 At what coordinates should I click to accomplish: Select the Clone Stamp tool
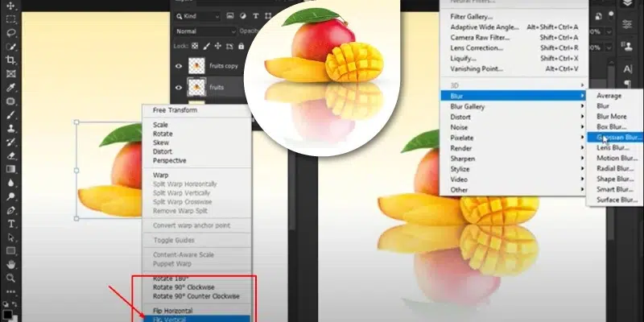(x=10, y=128)
